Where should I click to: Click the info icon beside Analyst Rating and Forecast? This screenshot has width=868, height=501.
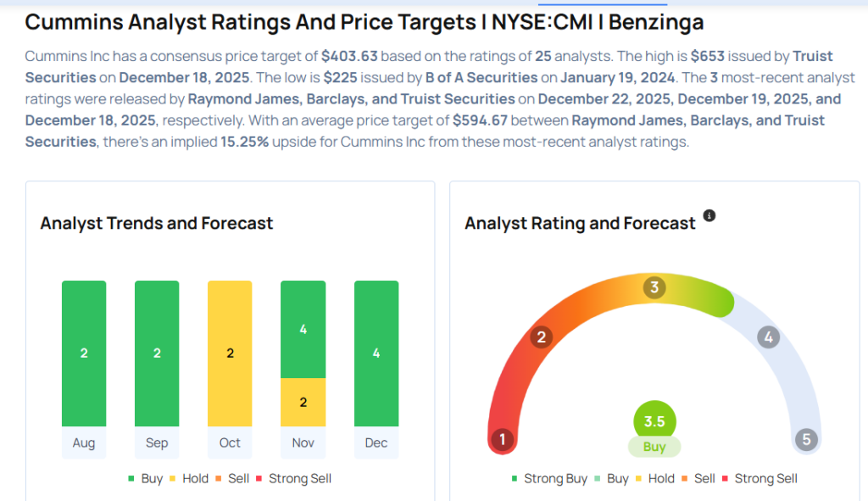[x=709, y=215]
